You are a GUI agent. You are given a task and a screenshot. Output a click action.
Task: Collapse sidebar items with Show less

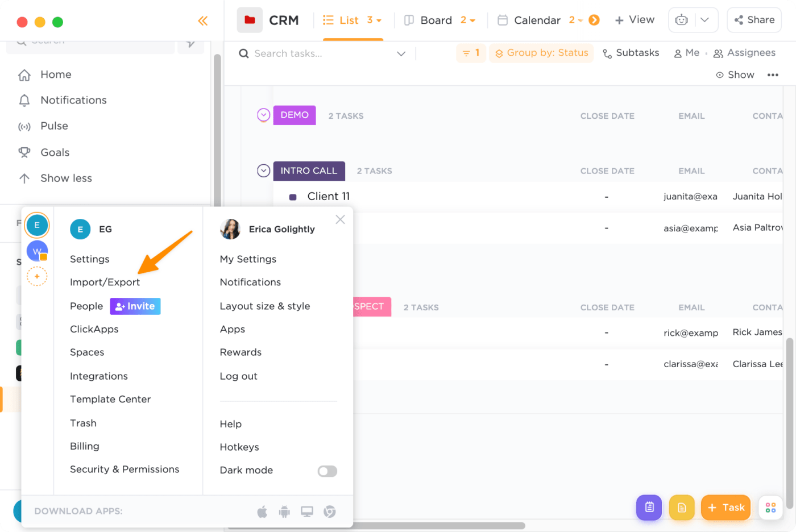point(55,178)
